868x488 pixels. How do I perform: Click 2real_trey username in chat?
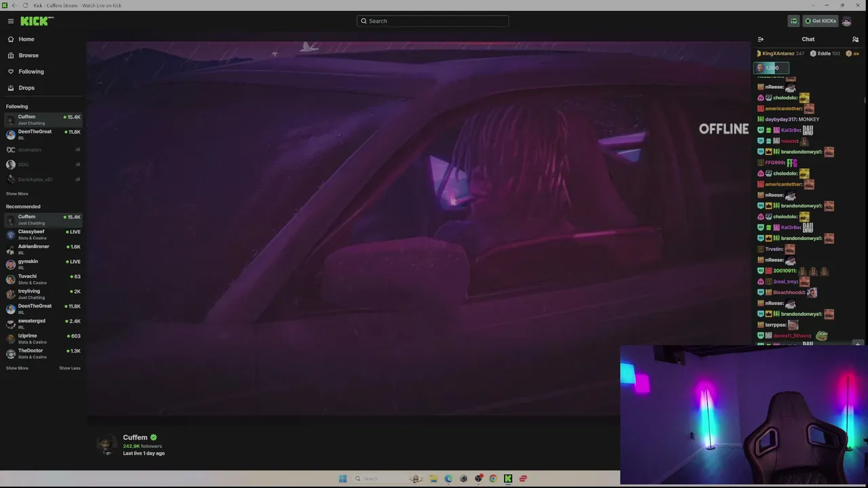[x=785, y=282]
